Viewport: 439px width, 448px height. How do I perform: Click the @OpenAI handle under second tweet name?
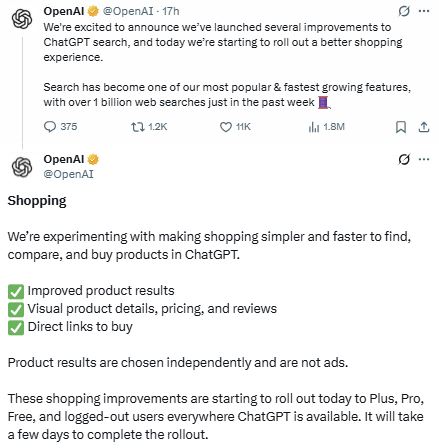[68, 174]
